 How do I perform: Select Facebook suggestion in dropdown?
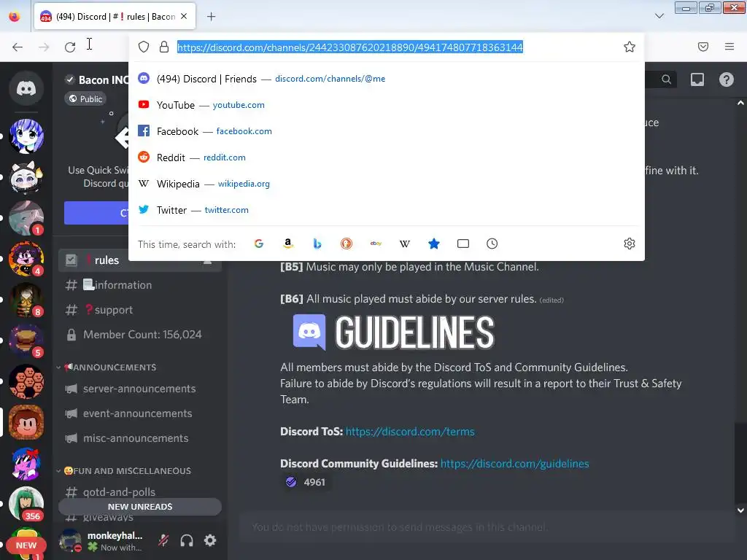[x=387, y=131]
